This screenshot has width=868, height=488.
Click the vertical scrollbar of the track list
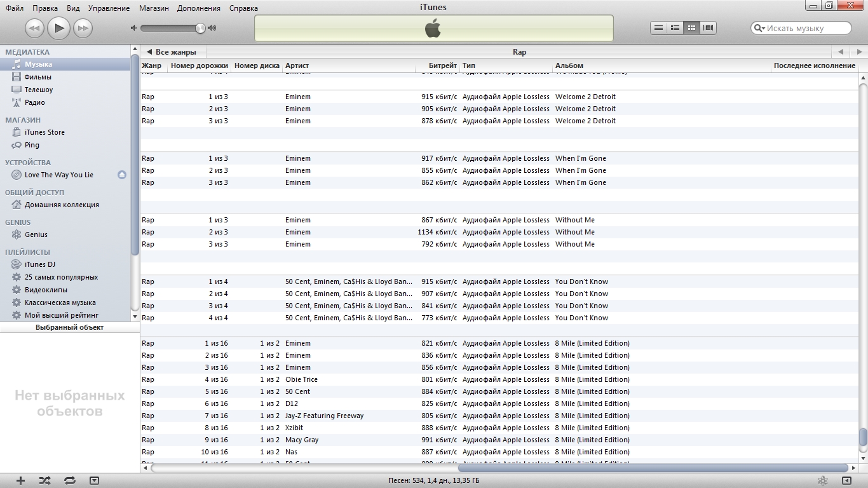[863, 437]
